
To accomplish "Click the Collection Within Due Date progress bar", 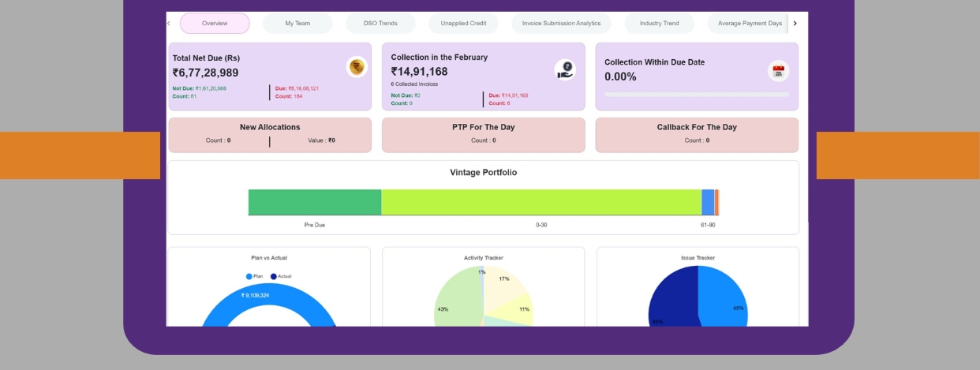I will (x=697, y=95).
